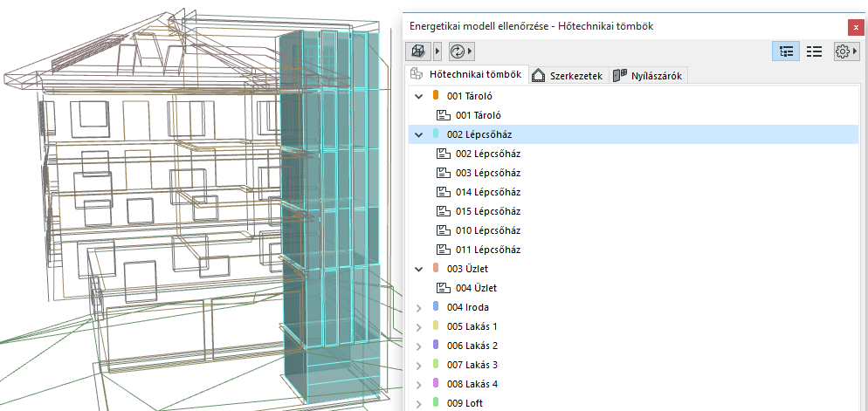Click zone icon next to 014 Lépcsőház
Image resolution: width=868 pixels, height=411 pixels.
442,192
